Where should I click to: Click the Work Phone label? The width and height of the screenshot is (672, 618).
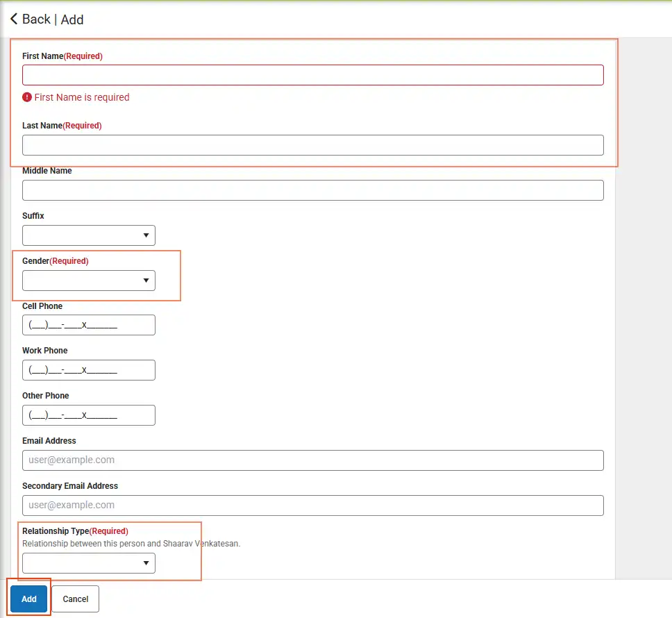click(x=44, y=351)
